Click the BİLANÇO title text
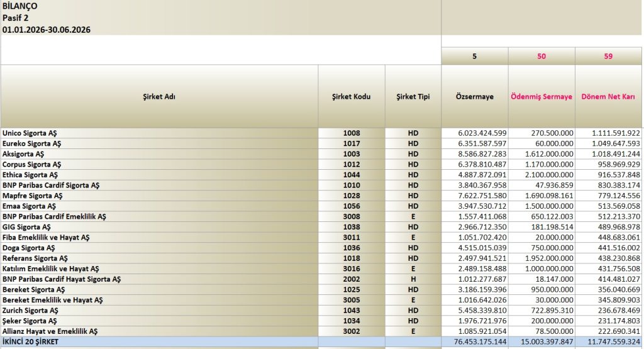Image resolution: width=644 pixels, height=349 pixels. coord(19,6)
